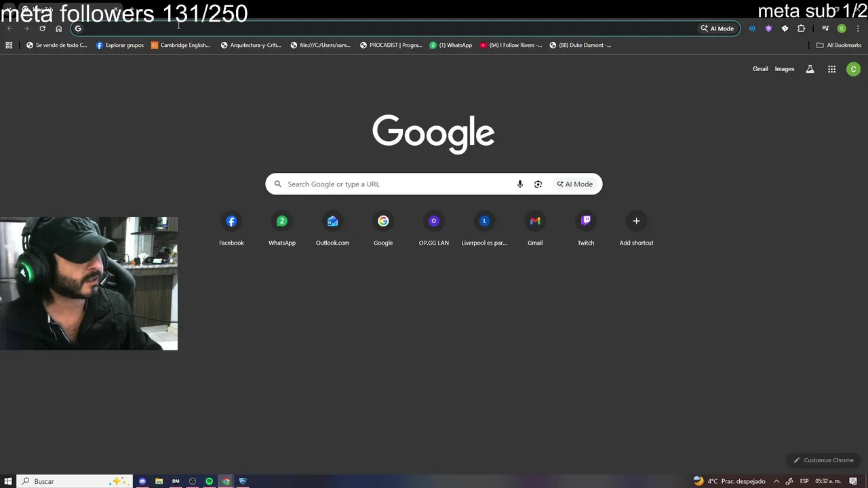Expand the All Bookmarks folder
Image resolution: width=868 pixels, height=488 pixels.
839,45
